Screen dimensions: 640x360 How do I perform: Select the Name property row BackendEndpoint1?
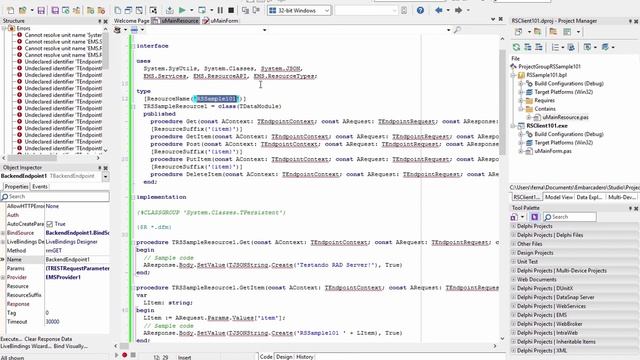55,260
